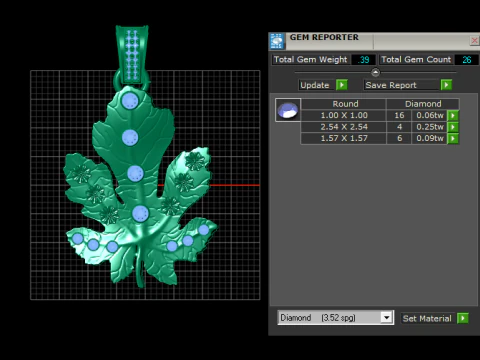Click the green arrow for the 2.54 X 2.54 row
Image resolution: width=480 pixels, height=360 pixels.
pos(453,127)
